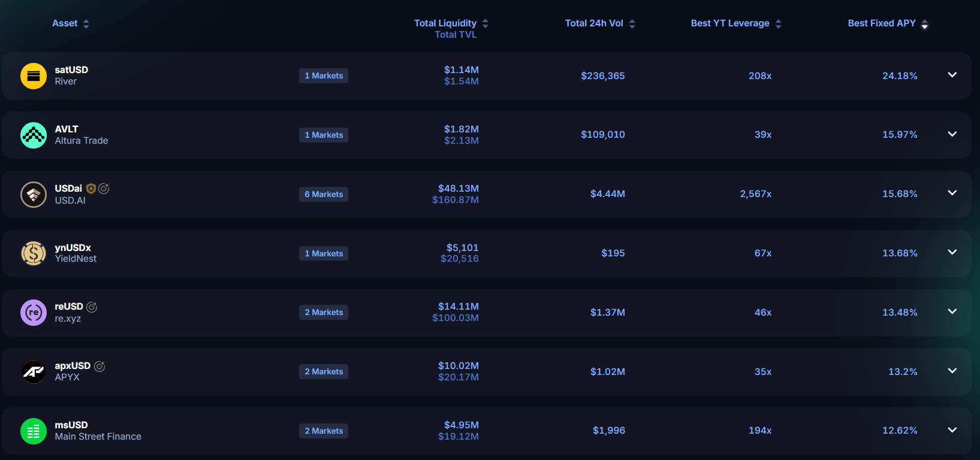Click the points badge beside reUSD
The height and width of the screenshot is (460, 980).
click(92, 307)
